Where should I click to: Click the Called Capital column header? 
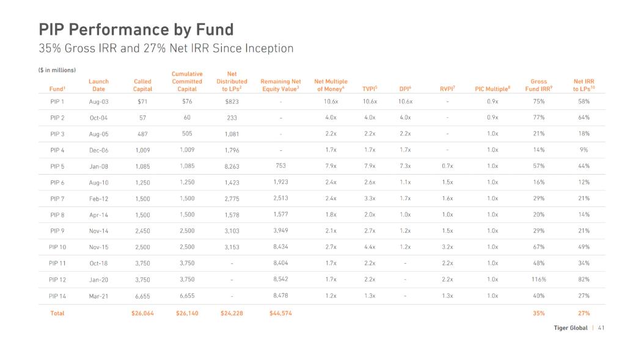click(142, 85)
